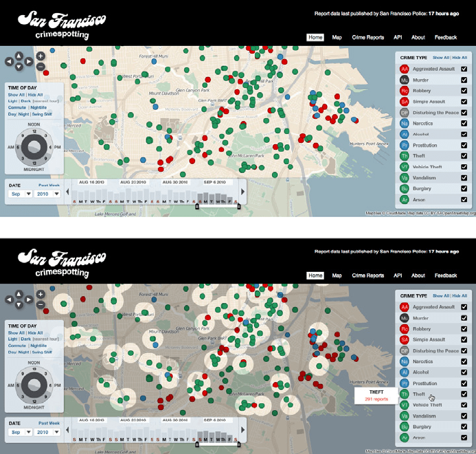
Task: Click time-of-day clock dial, bottom screenshot
Action: click(34, 385)
